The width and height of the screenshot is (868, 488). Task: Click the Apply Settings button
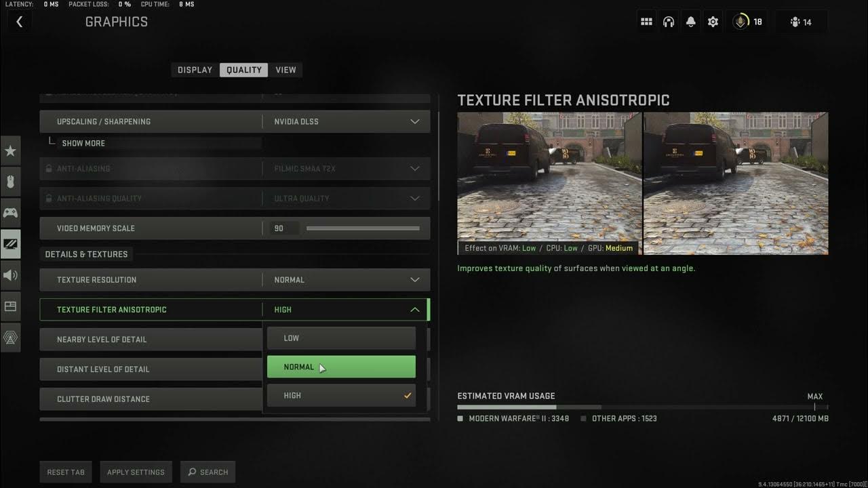click(x=136, y=472)
